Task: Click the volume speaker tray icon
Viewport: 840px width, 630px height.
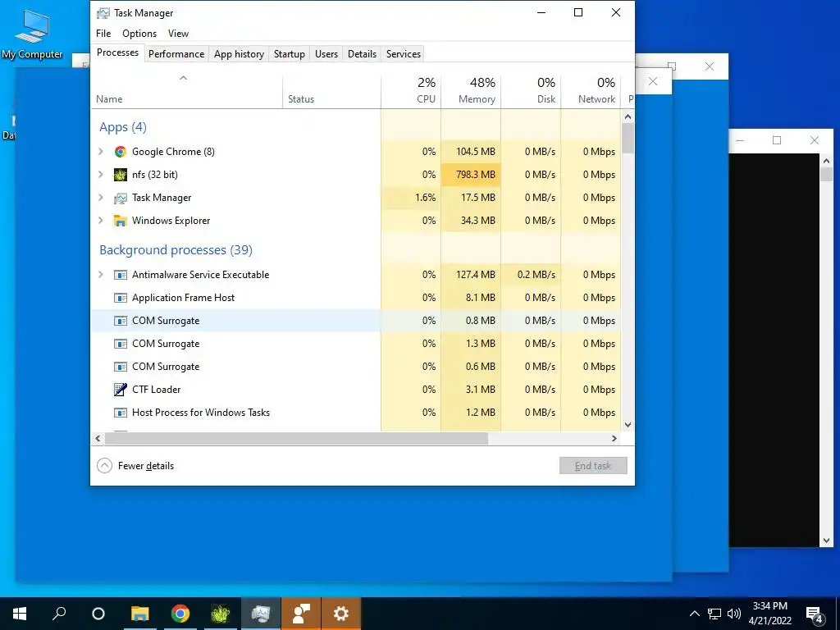Action: 734,614
